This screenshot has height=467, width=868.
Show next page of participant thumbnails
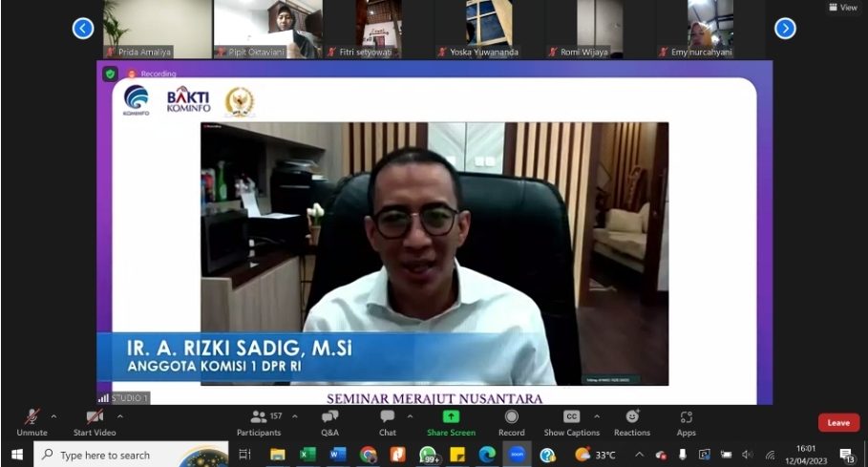click(x=785, y=29)
